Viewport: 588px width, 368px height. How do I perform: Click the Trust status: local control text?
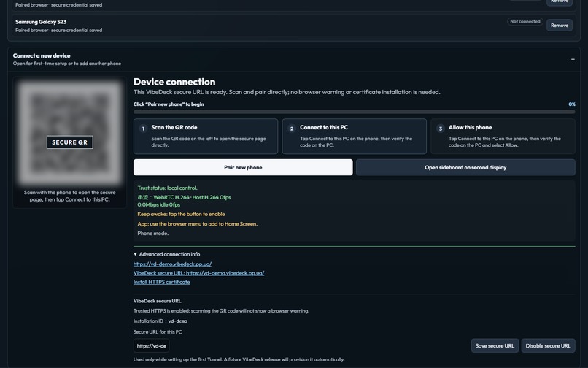[167, 188]
